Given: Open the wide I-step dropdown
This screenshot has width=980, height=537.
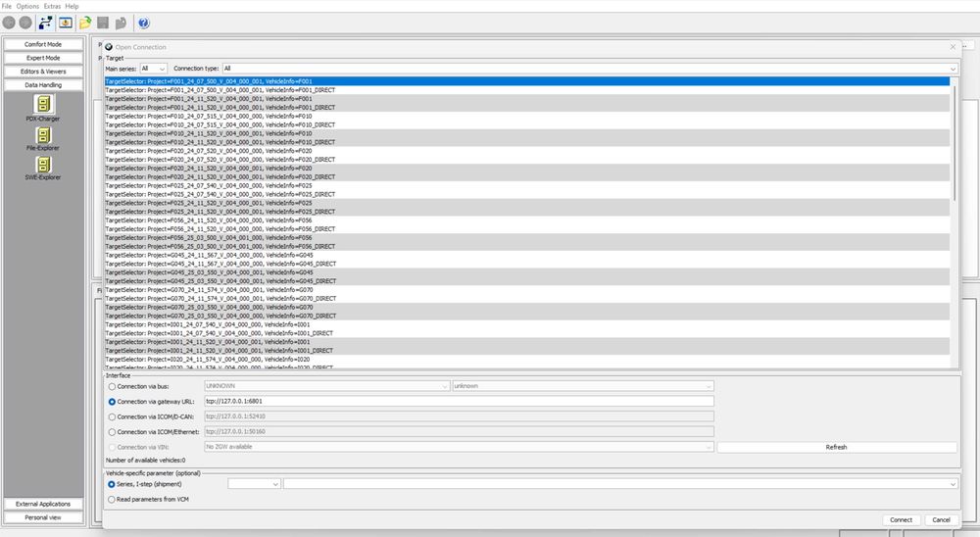Looking at the screenshot, I should pyautogui.click(x=620, y=484).
